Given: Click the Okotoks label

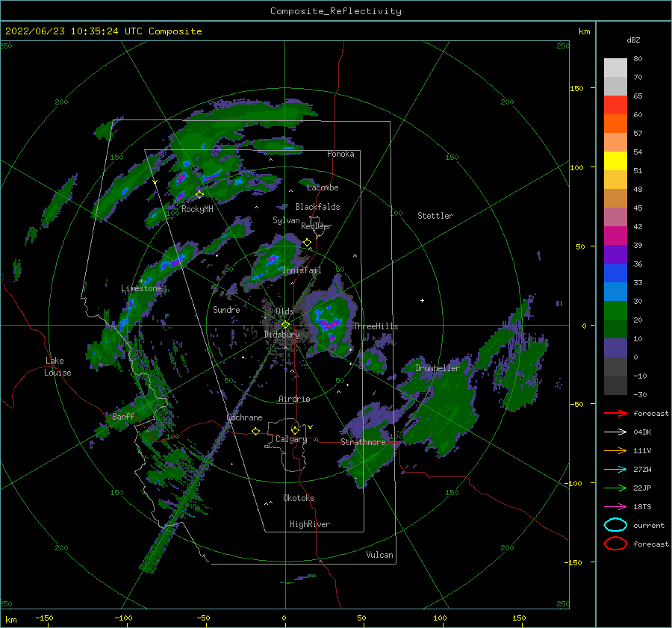Looking at the screenshot, I should [x=299, y=498].
